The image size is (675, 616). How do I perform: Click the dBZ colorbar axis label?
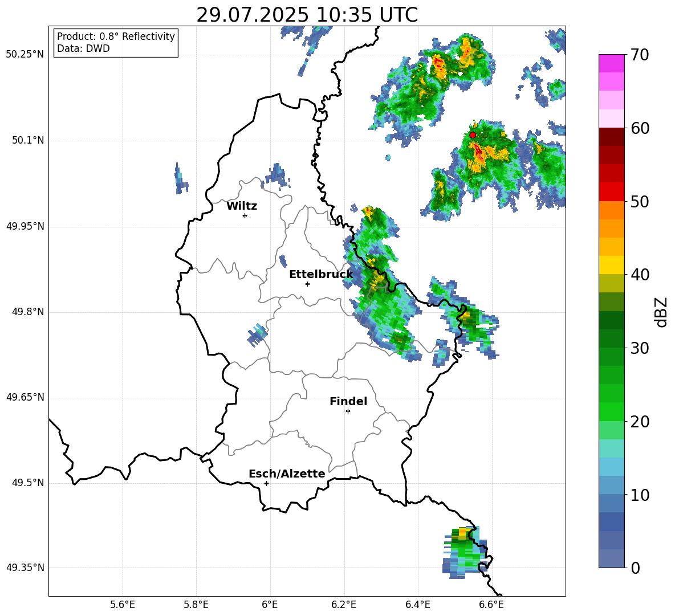coord(661,312)
